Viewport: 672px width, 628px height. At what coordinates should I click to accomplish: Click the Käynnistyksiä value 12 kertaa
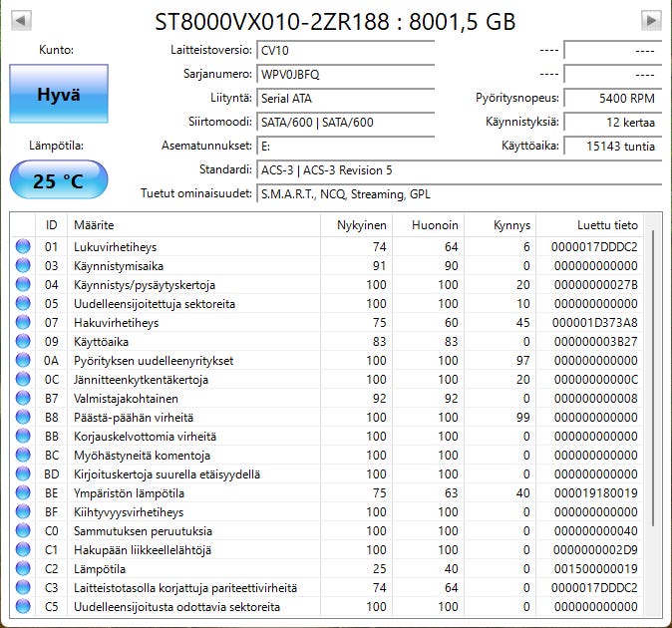613,123
